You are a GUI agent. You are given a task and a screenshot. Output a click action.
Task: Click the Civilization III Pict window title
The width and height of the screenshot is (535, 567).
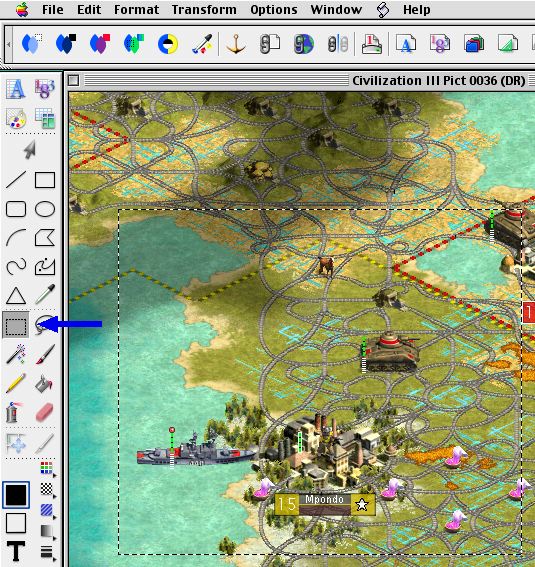pyautogui.click(x=438, y=80)
